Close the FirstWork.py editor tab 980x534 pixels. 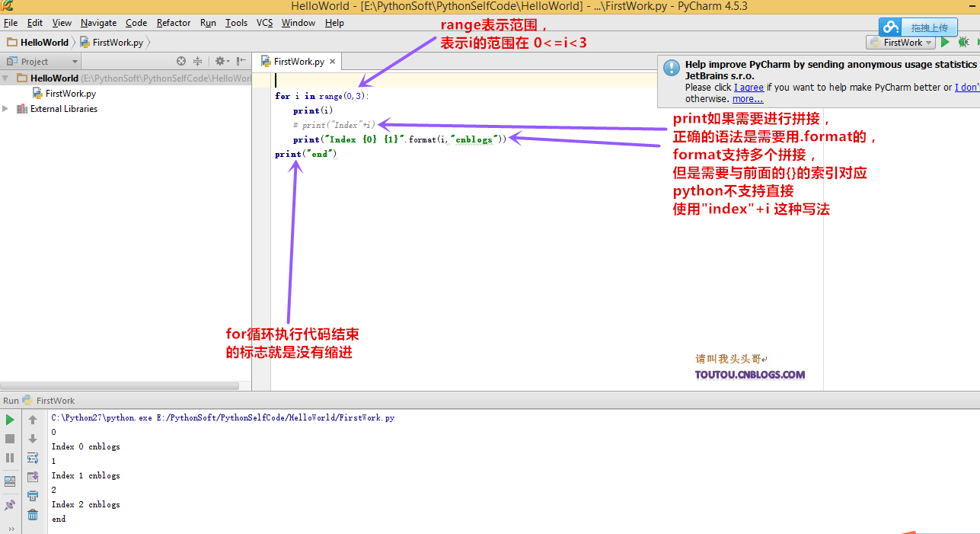[334, 62]
